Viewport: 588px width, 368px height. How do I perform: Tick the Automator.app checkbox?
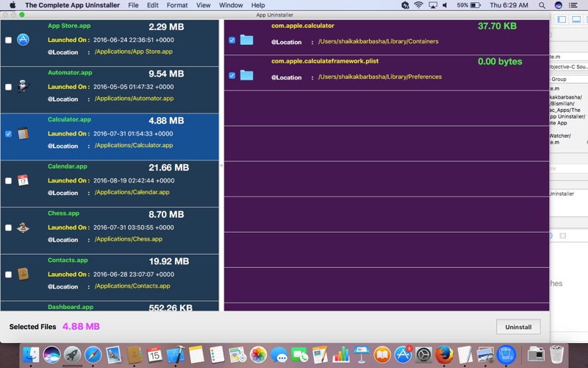[x=8, y=87]
